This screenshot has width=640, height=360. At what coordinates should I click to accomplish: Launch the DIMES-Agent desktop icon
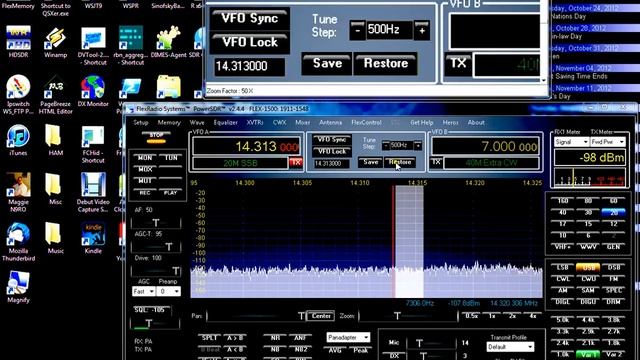coord(169,42)
